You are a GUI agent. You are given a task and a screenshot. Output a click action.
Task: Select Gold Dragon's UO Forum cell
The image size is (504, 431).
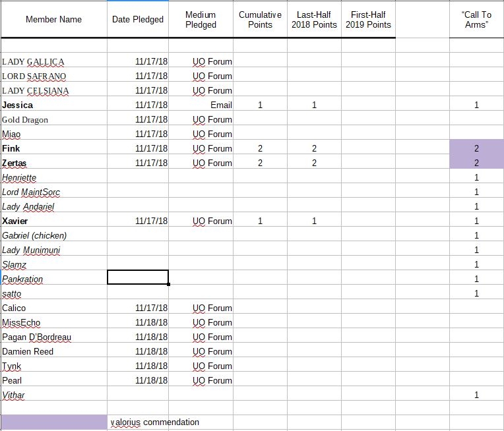(x=201, y=118)
